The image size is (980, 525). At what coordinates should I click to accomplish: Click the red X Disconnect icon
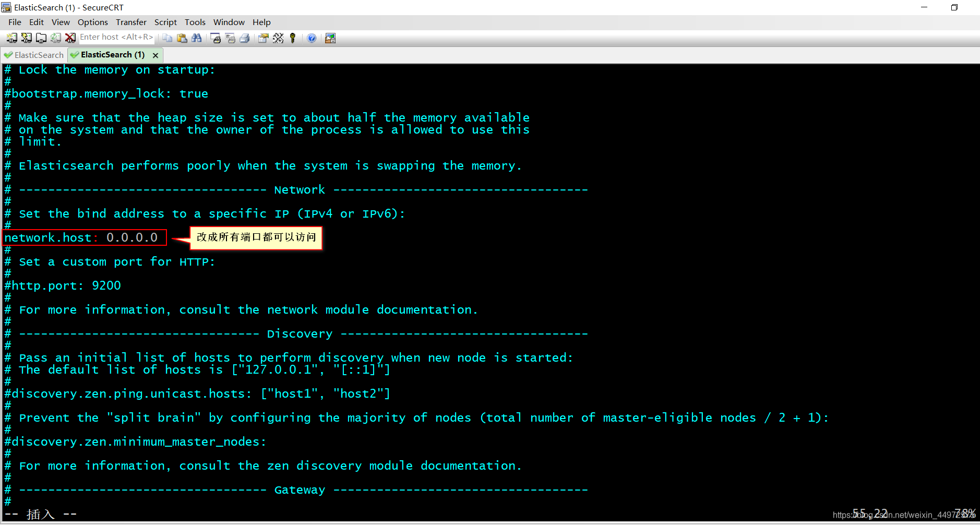[70, 38]
